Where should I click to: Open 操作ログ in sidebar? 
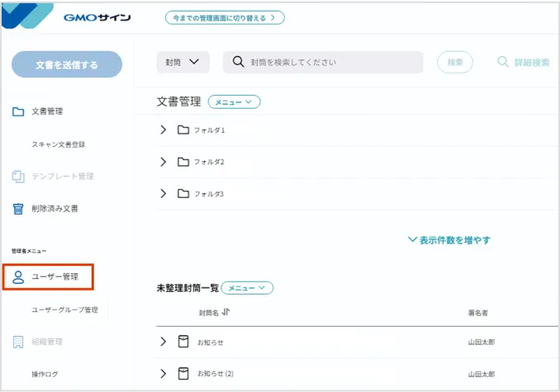[x=45, y=374]
